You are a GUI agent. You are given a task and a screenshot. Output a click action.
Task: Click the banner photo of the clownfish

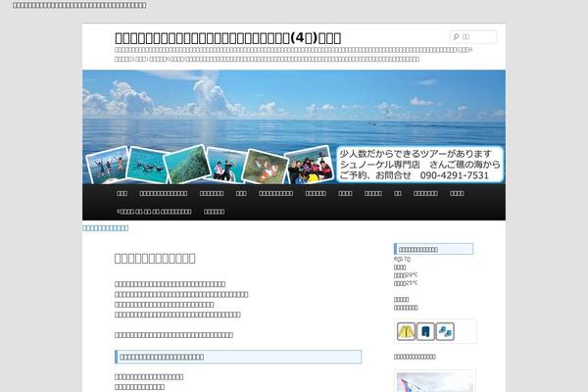click(266, 167)
